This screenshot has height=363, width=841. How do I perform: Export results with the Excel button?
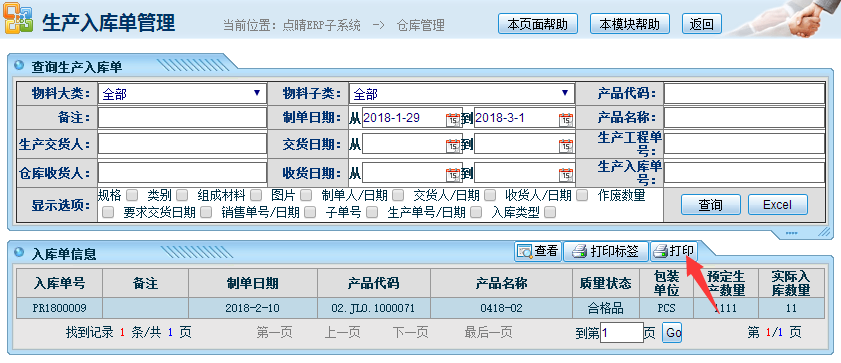[x=778, y=205]
